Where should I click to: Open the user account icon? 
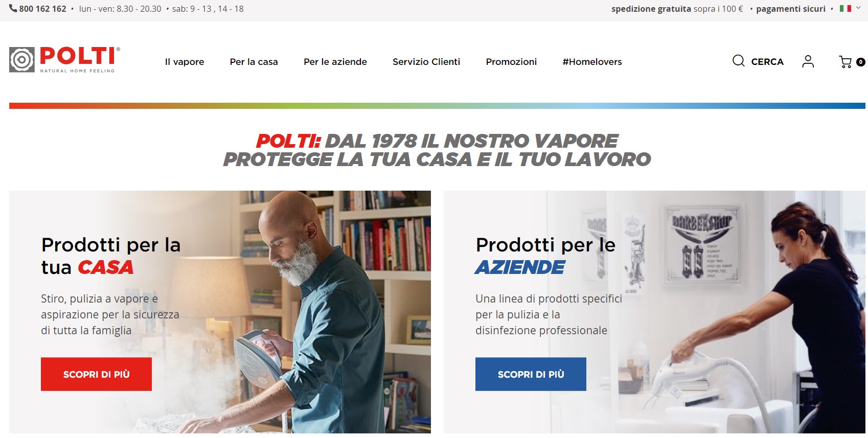click(808, 61)
